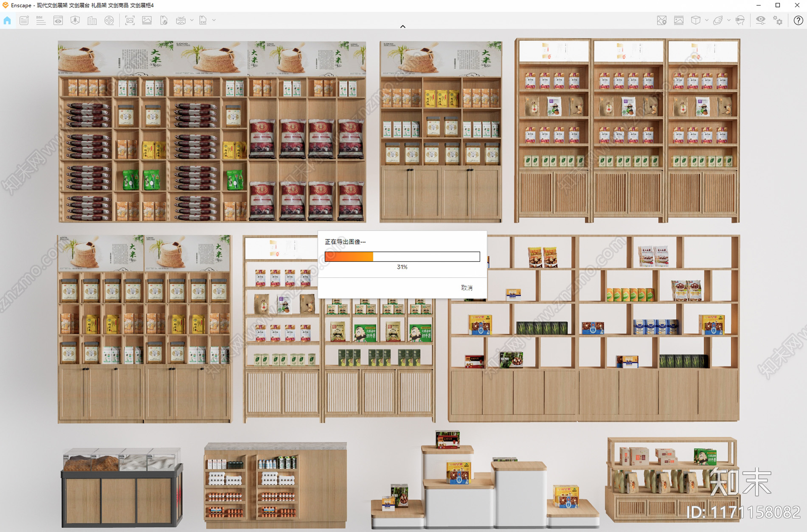Click the 正在导出图像 dialog title text
The height and width of the screenshot is (532, 807).
[345, 242]
